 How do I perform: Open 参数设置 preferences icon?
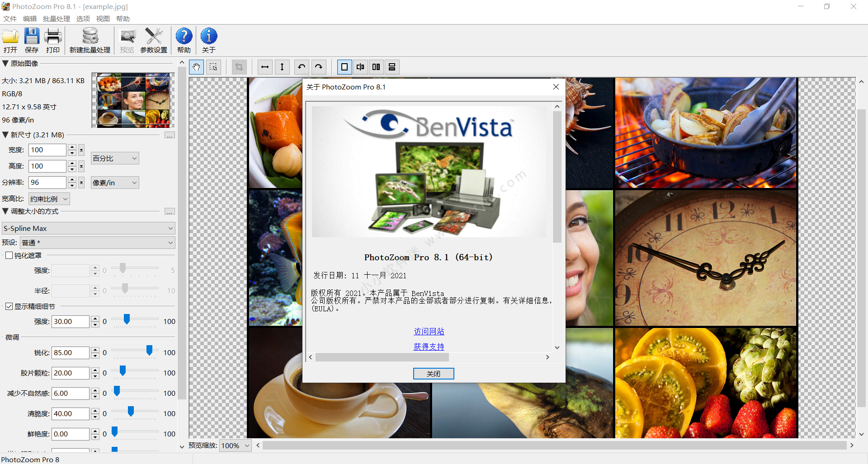(154, 41)
